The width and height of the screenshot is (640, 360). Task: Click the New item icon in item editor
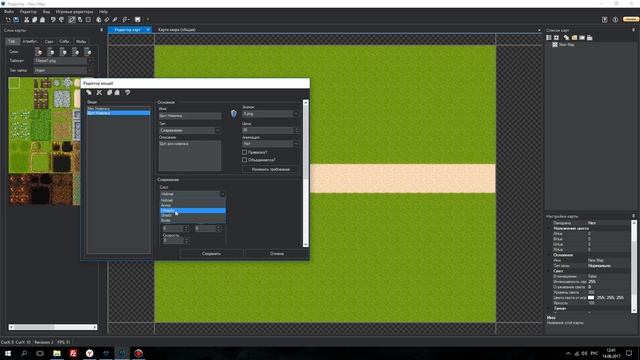click(89, 93)
